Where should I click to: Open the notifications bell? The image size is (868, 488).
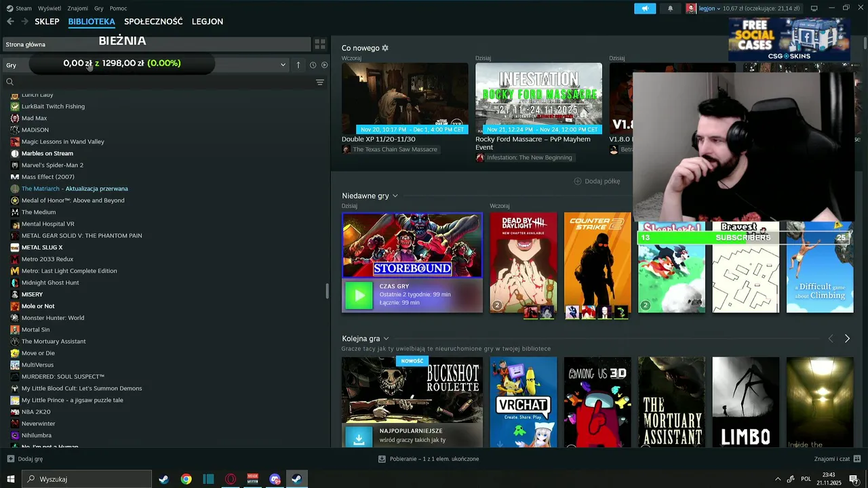click(671, 8)
